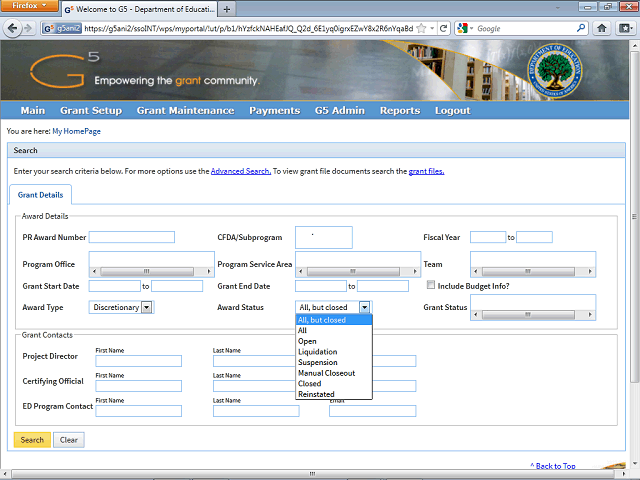Click ED Program Contact Last Name field
This screenshot has width=640, height=480.
[x=256, y=411]
